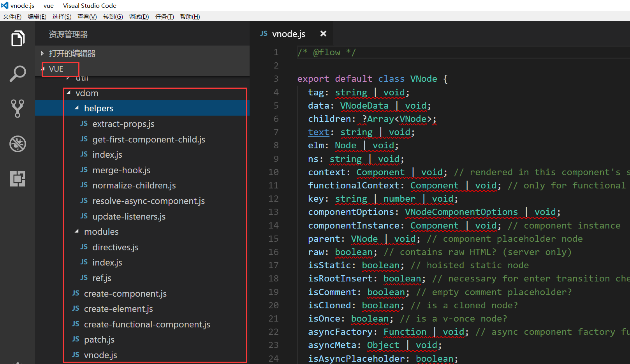Viewport: 630px width, 364px height.
Task: Click the JS icon on the vnode.js tab
Action: [x=264, y=33]
